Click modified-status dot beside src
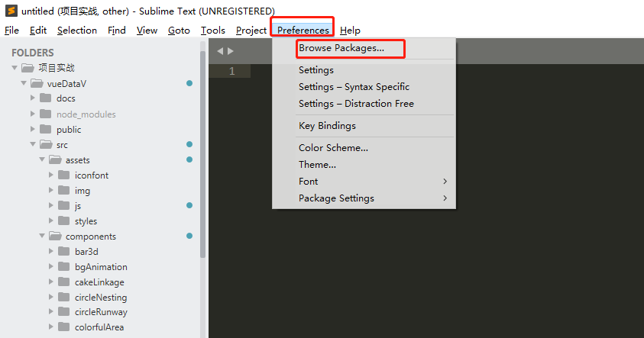This screenshot has height=338, width=644. [x=189, y=144]
